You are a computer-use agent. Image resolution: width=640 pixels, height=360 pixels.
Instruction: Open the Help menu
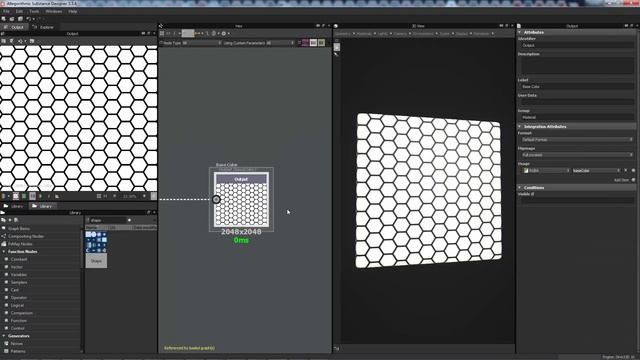[x=73, y=11]
